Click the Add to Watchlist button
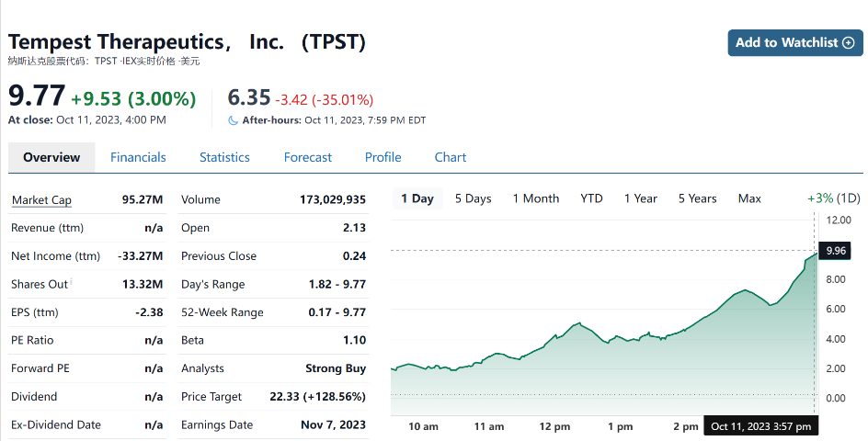 (795, 42)
